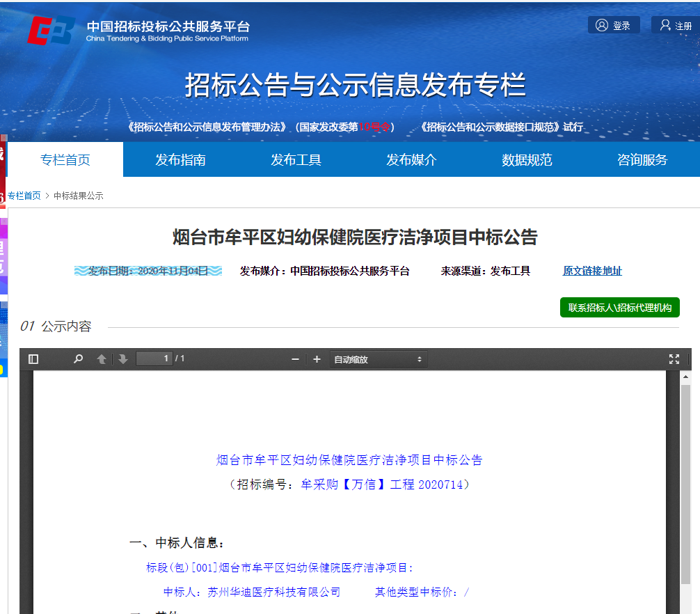Image resolution: width=700 pixels, height=614 pixels.
Task: Switch to the 专栏首页 tab
Action: (x=65, y=159)
